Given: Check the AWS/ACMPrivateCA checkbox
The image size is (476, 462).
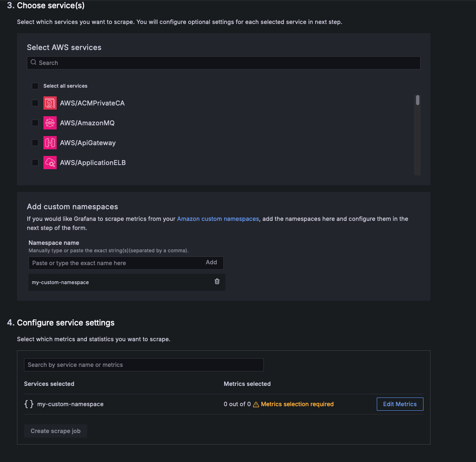Looking at the screenshot, I should coord(35,103).
